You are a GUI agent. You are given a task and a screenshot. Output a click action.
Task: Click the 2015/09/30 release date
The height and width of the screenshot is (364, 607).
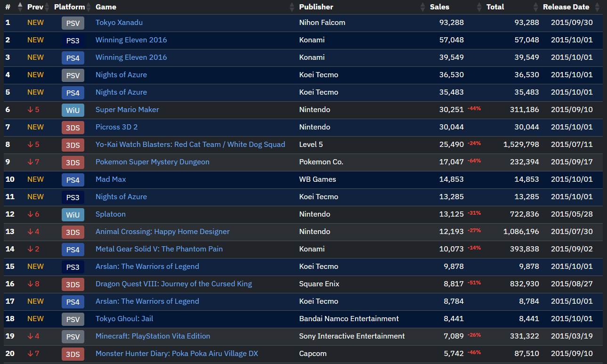tap(572, 23)
